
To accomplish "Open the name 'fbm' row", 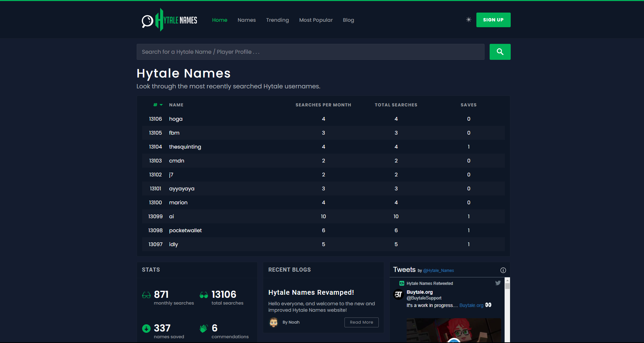I will (323, 133).
